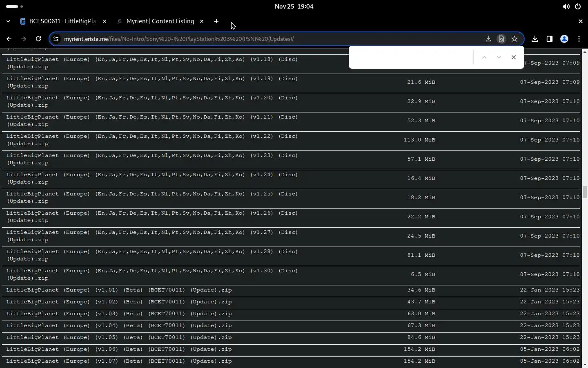Switch to BCES00611 - LittleBigPlanet tab
Image resolution: width=588 pixels, height=368 pixels.
pyautogui.click(x=63, y=21)
